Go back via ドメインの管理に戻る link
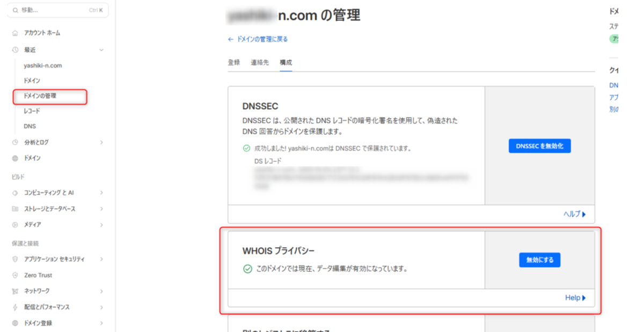 [258, 39]
